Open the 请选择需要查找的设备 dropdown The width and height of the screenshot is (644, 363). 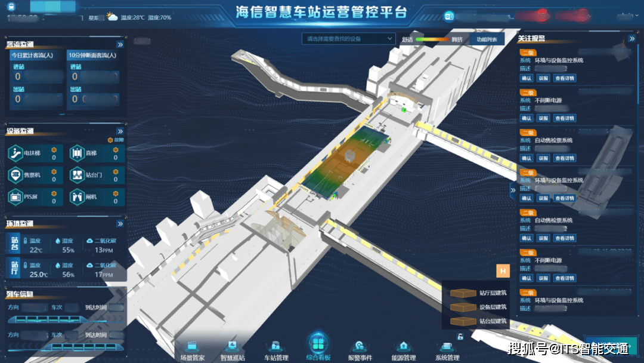[349, 39]
